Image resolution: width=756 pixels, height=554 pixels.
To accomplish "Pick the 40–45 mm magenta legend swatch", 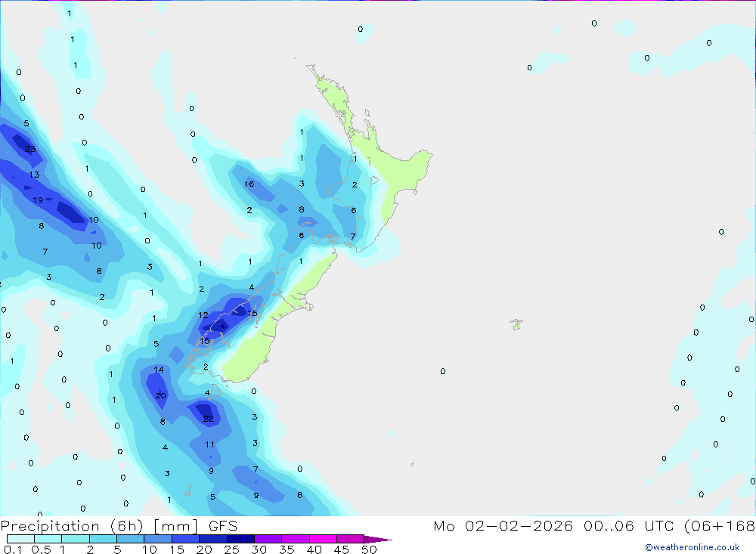I will click(x=323, y=539).
